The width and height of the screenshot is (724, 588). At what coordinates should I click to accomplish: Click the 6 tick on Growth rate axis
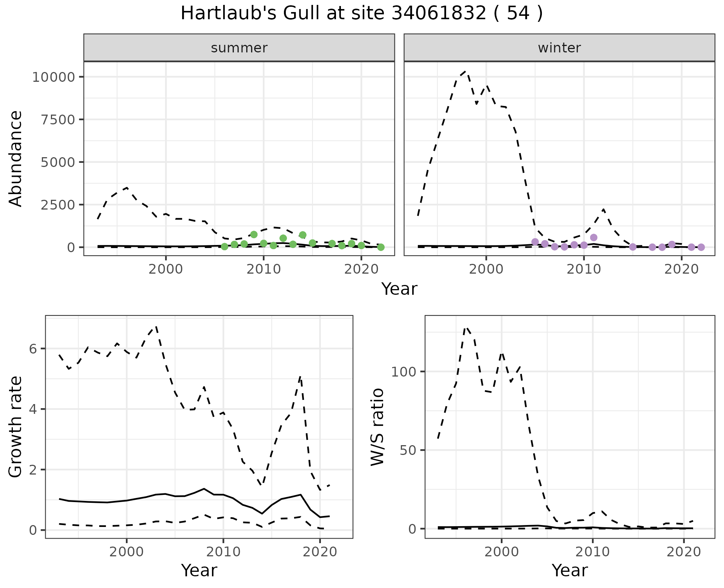click(33, 349)
